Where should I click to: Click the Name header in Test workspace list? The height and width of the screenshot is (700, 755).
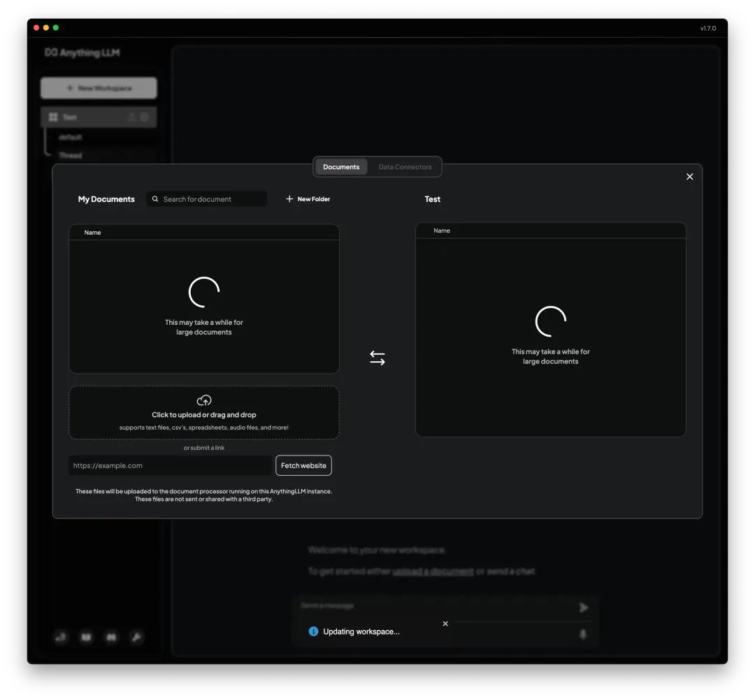point(442,231)
